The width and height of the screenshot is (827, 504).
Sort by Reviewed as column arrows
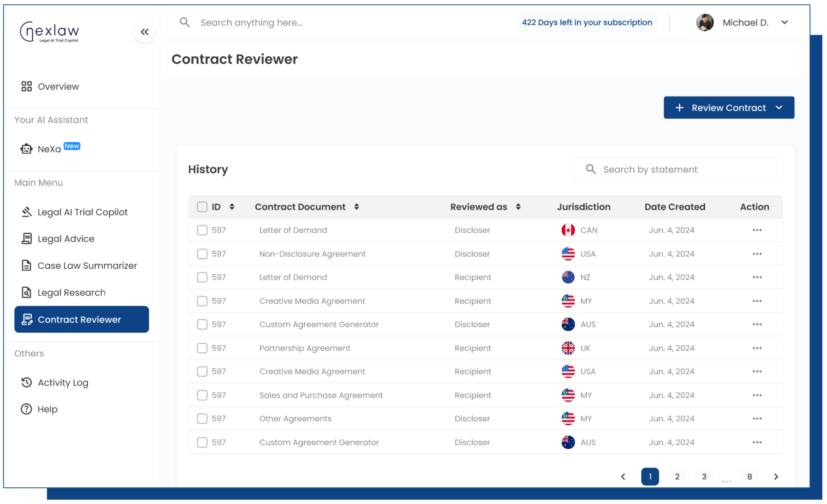click(x=518, y=207)
